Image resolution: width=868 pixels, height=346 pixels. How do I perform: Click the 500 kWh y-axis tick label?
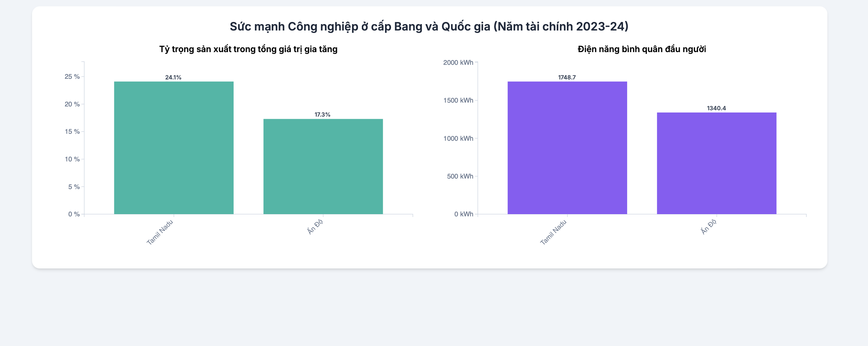pos(460,176)
